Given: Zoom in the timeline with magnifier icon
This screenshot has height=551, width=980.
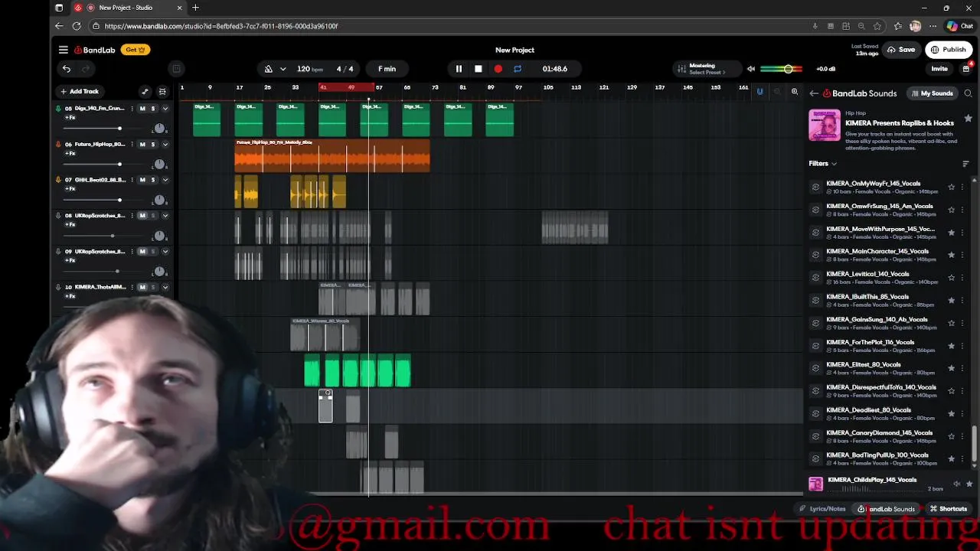Looking at the screenshot, I should click(x=795, y=92).
